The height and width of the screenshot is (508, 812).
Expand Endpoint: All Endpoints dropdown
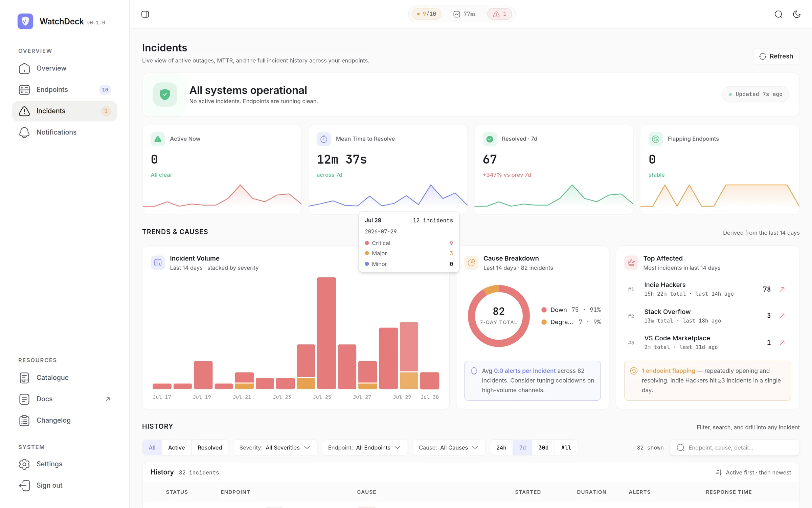click(365, 447)
